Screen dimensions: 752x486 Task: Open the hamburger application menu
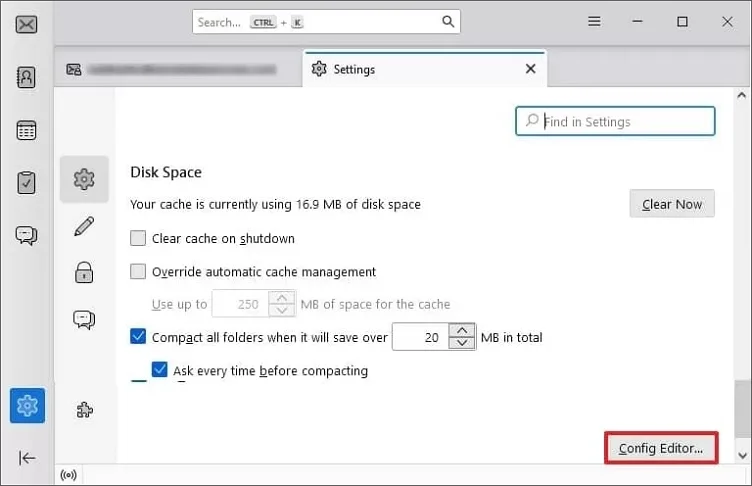pyautogui.click(x=594, y=22)
